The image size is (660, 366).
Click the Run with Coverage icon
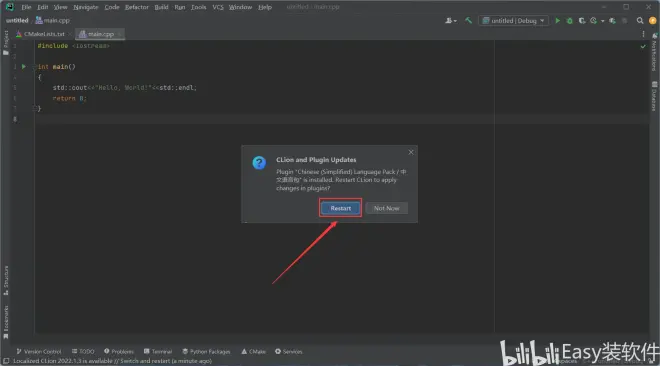(582, 21)
